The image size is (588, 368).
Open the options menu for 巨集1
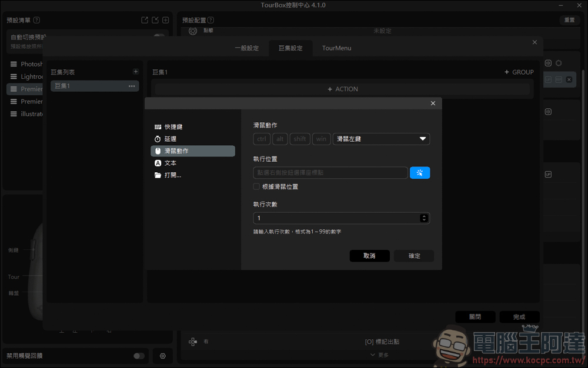pos(132,86)
